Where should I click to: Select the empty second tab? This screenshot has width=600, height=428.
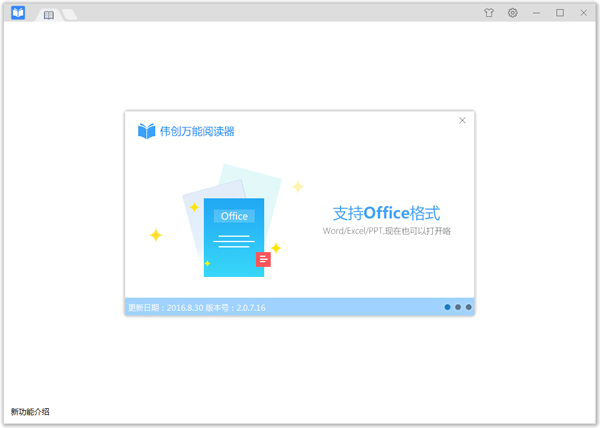point(70,15)
